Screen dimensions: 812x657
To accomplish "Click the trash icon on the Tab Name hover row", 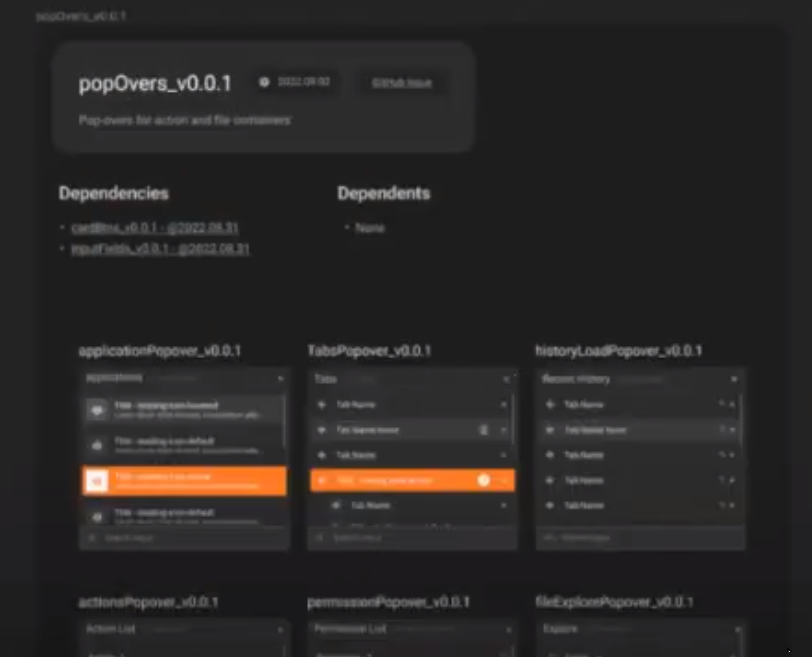I will 483,430.
